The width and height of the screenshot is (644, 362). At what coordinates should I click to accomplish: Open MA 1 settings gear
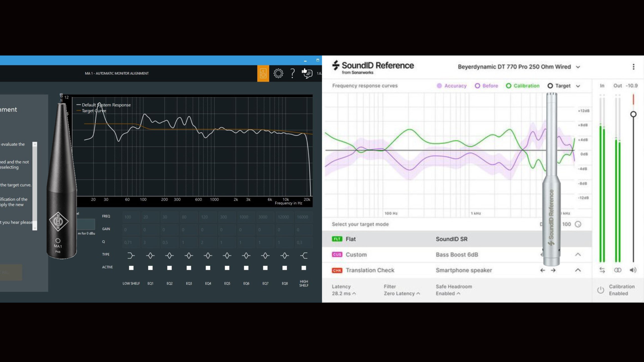[278, 73]
